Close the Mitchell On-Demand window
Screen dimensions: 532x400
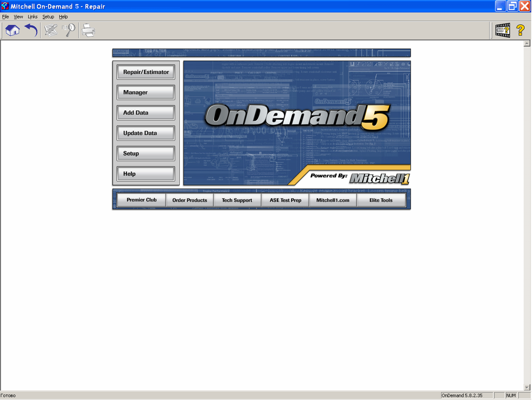point(525,6)
